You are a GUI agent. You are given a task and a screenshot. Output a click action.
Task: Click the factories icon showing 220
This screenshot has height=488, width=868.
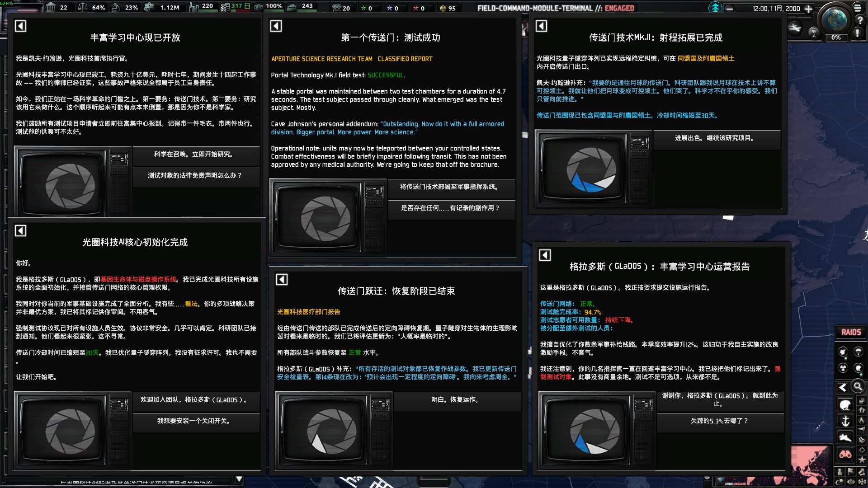194,7
